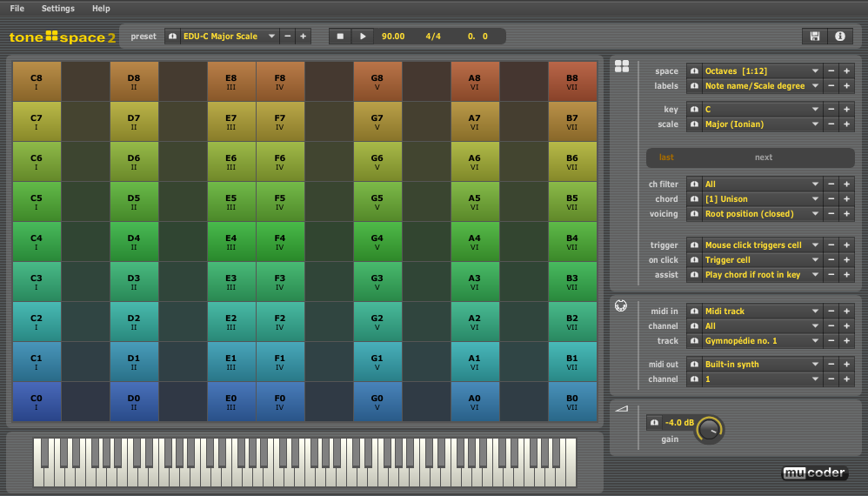The image size is (868, 496).
Task: Go to previous preset with minus button
Action: coord(287,36)
